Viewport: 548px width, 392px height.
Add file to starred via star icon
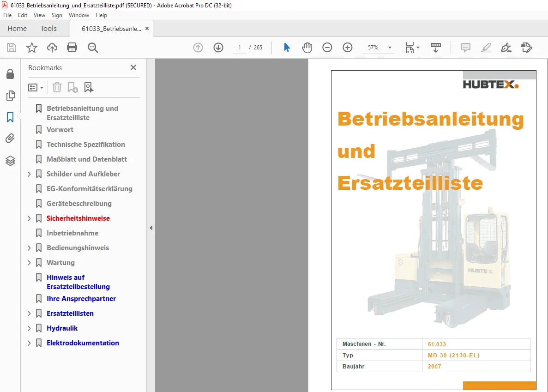pos(32,48)
